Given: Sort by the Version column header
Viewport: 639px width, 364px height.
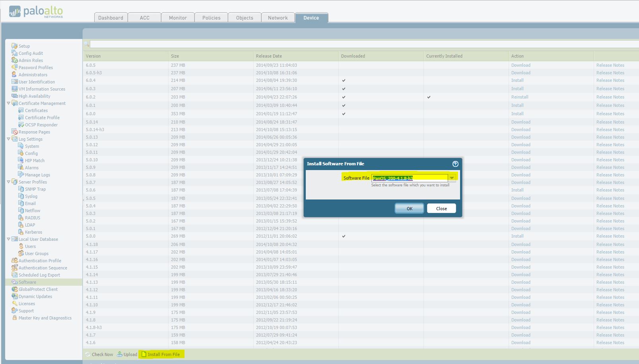Looking at the screenshot, I should [126, 56].
